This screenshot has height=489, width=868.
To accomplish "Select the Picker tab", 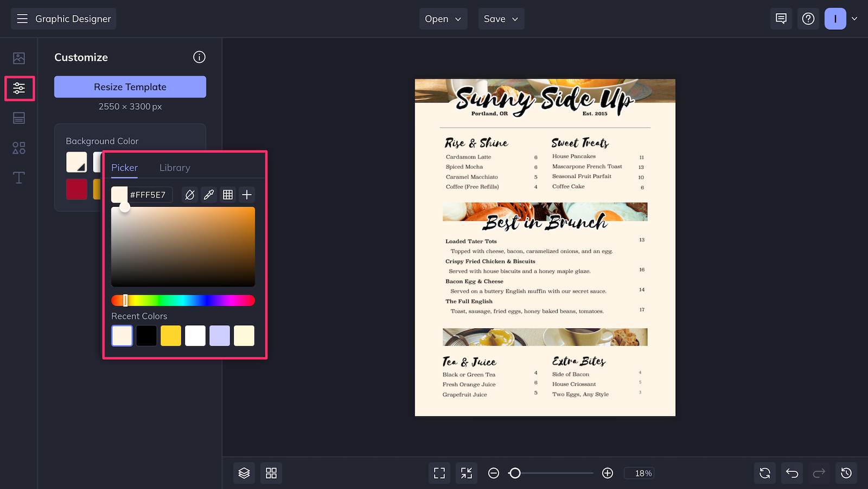I will [124, 168].
